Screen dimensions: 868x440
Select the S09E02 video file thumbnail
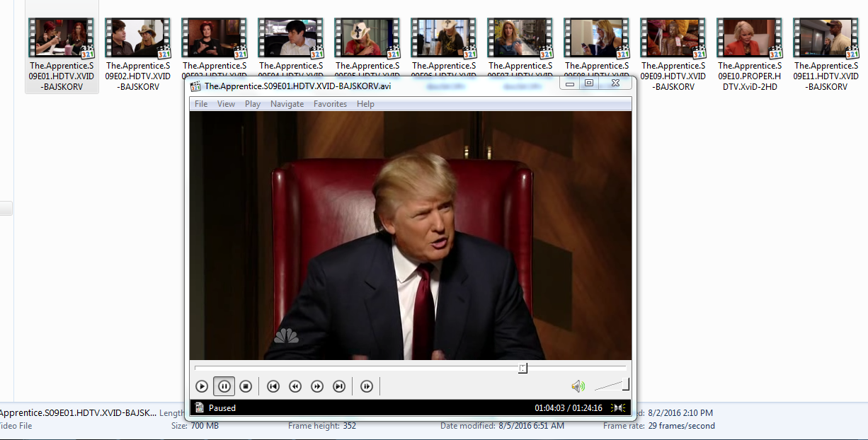tap(138, 38)
